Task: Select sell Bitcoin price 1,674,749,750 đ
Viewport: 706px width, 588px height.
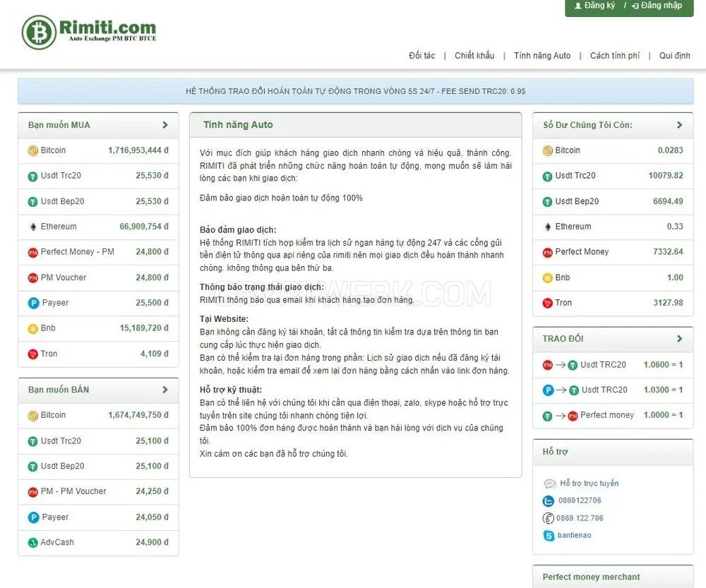Action: pos(138,415)
